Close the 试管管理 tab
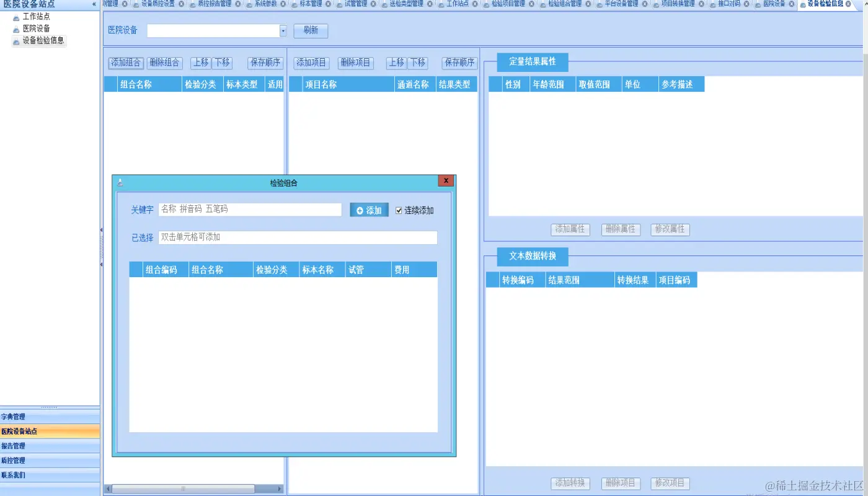Image resolution: width=868 pixels, height=496 pixels. pyautogui.click(x=374, y=4)
